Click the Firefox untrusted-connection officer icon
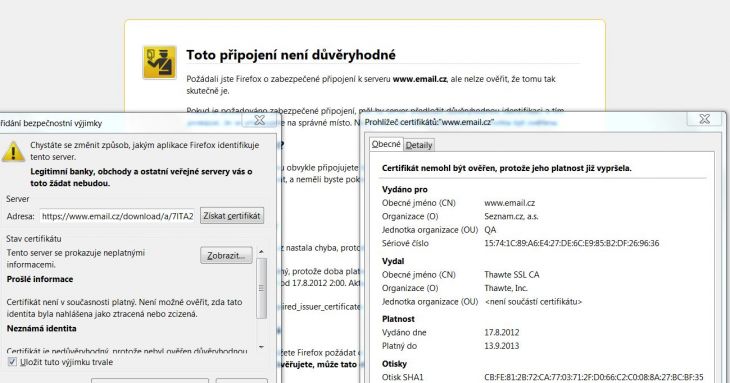This screenshot has width=730, height=383. (159, 62)
